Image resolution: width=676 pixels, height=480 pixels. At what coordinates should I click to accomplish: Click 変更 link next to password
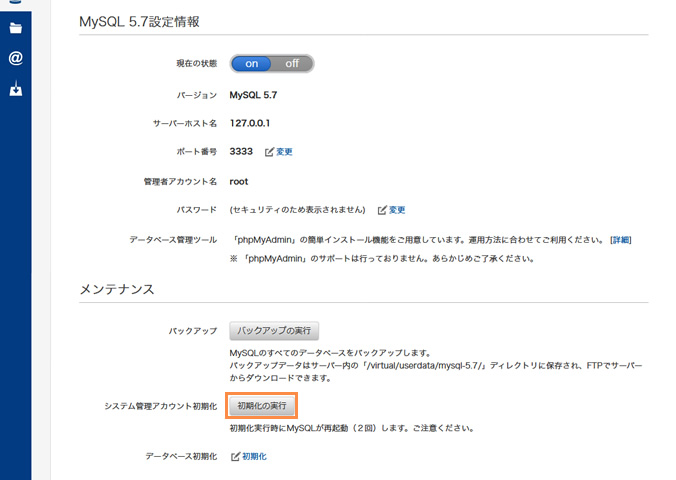point(397,210)
